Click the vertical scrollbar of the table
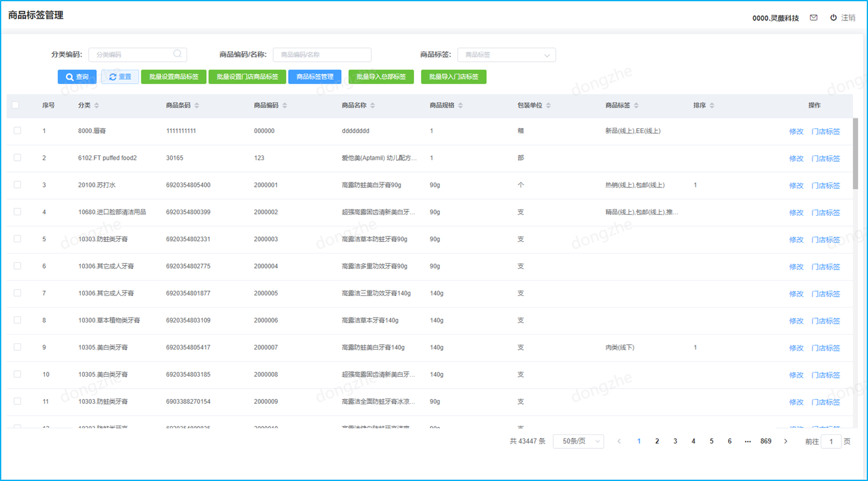 pos(855,154)
